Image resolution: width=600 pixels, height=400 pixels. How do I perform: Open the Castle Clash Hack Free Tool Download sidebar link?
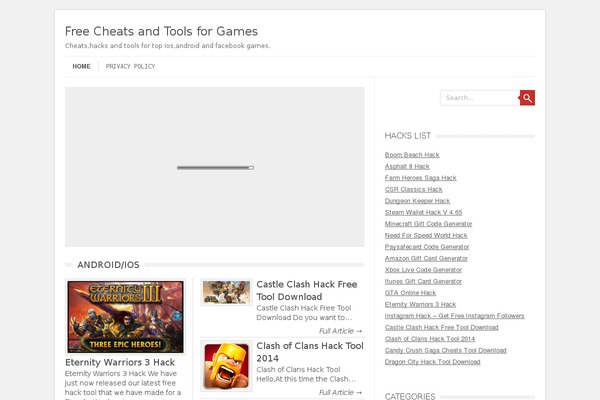(x=442, y=327)
